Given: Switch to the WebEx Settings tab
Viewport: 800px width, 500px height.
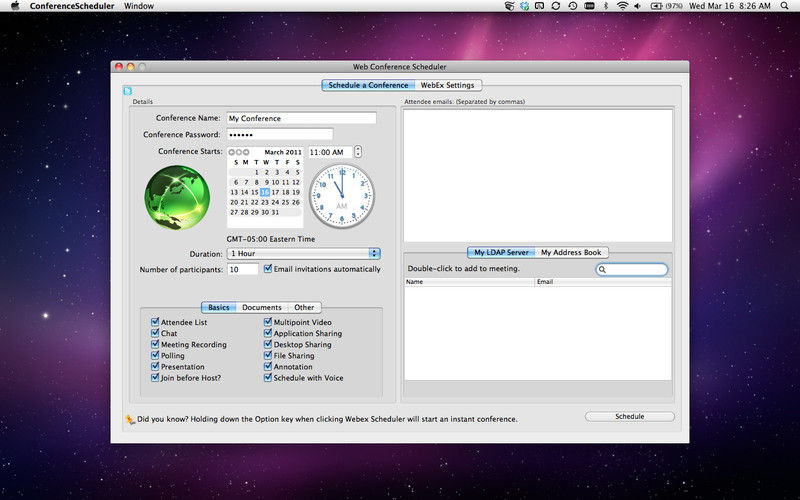Looking at the screenshot, I should coord(447,85).
